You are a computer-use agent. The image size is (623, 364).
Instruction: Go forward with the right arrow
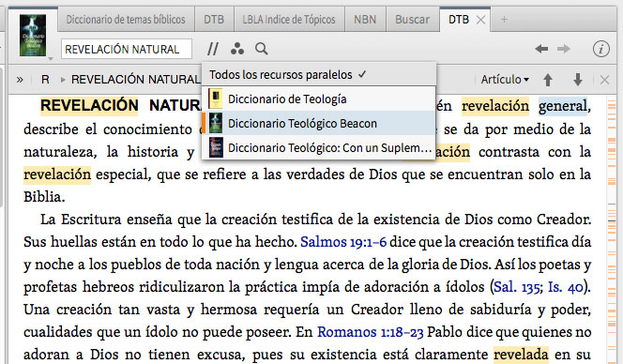click(563, 49)
